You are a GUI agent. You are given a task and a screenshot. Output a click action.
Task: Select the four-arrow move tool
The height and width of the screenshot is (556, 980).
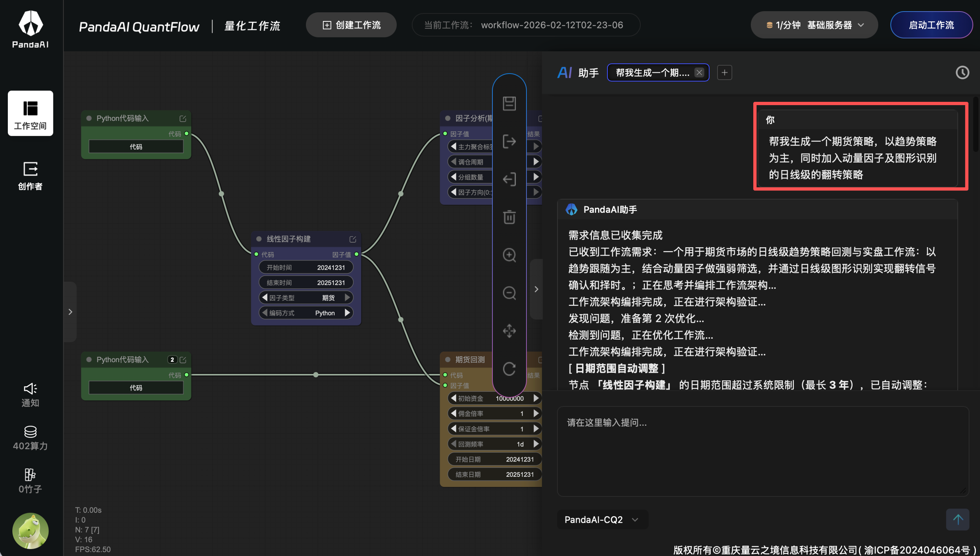(x=509, y=331)
